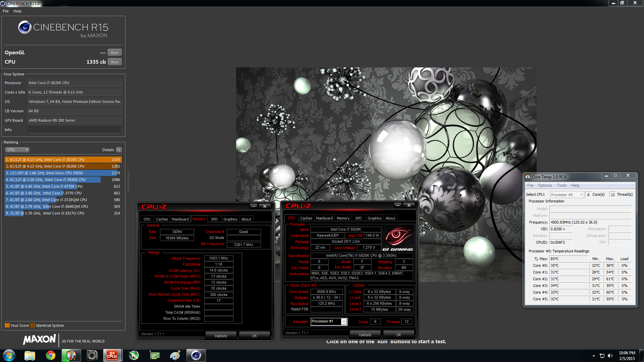Open Windows Explorer from taskbar

click(30, 355)
